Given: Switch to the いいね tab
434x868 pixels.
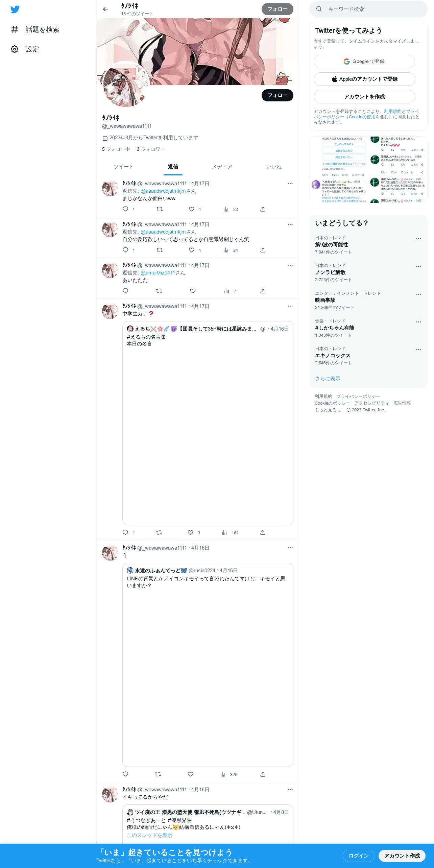Looking at the screenshot, I should 274,167.
